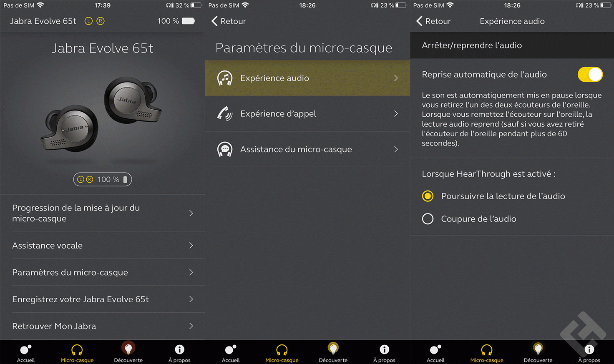Viewport: 614px width, 364px height.
Task: Tap 23 % battery level in right status bar
Action: click(592, 5)
